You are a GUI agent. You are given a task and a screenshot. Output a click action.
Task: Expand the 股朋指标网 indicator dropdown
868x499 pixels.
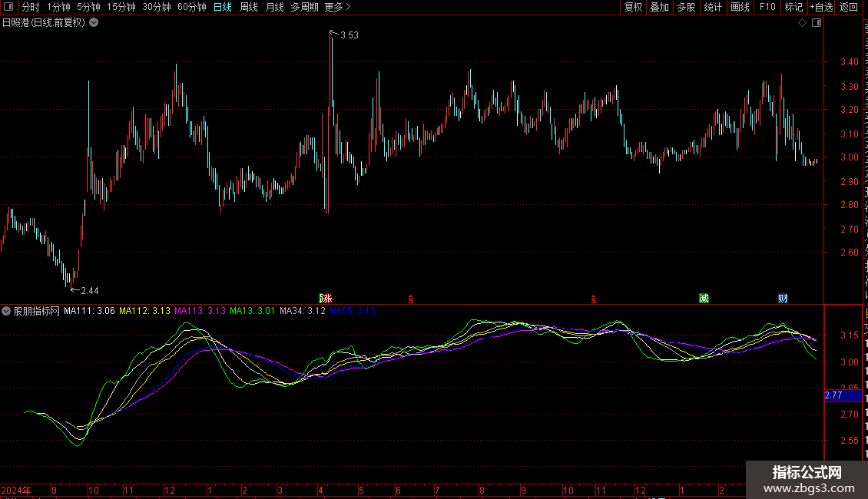coord(6,311)
